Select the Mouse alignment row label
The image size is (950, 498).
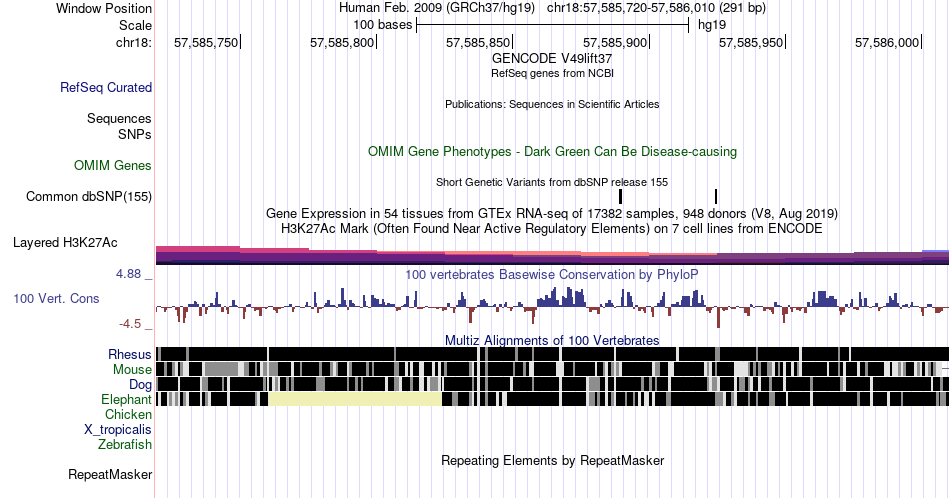tap(132, 370)
